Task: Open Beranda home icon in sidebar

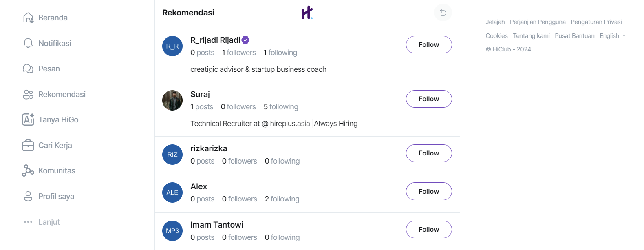Action: 28,18
